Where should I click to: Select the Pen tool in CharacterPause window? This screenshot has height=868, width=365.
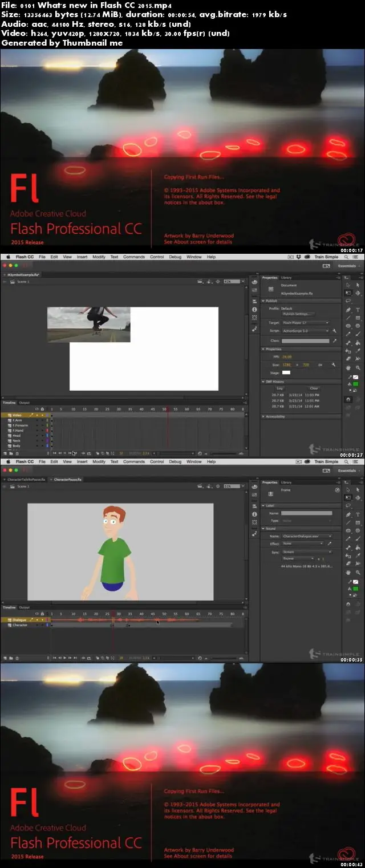(348, 514)
